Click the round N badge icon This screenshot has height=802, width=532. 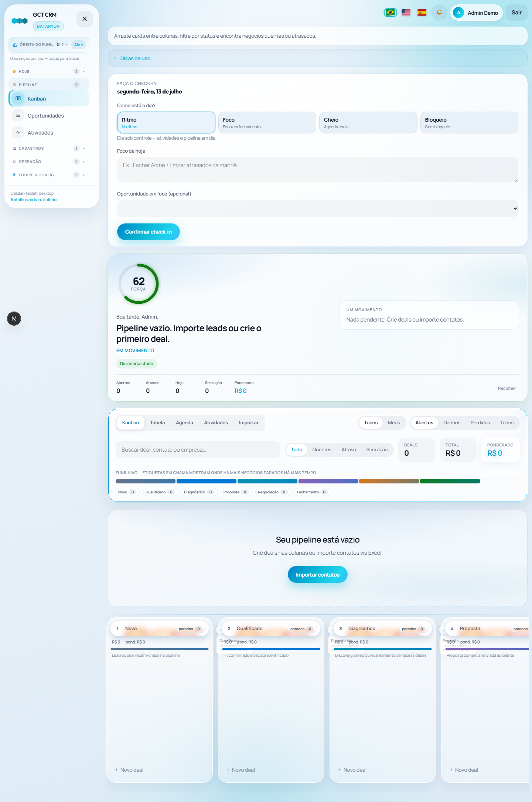click(14, 319)
